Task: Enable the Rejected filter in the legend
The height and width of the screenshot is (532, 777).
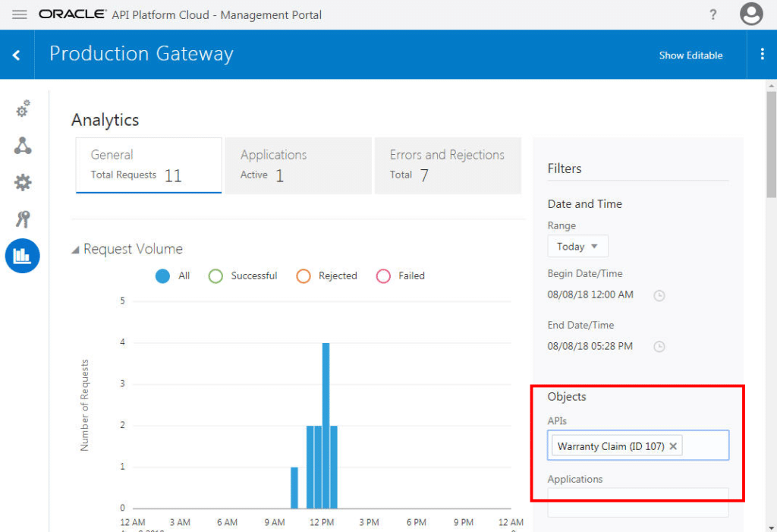Action: [305, 275]
